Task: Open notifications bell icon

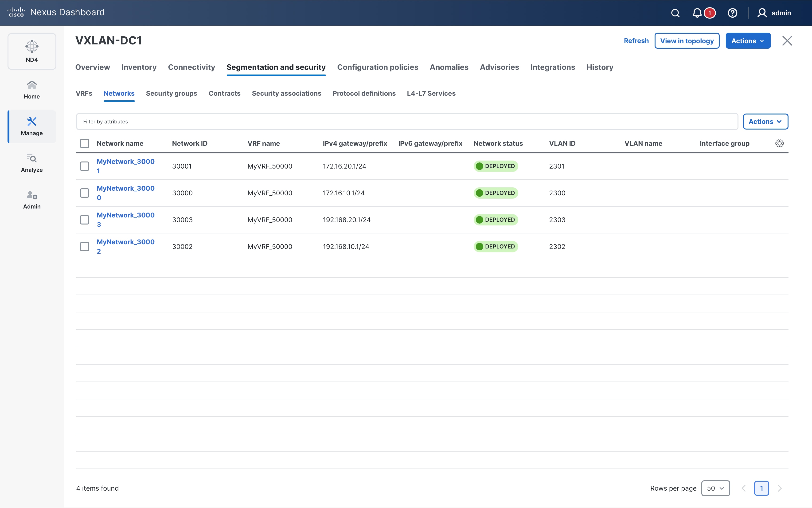Action: click(697, 13)
